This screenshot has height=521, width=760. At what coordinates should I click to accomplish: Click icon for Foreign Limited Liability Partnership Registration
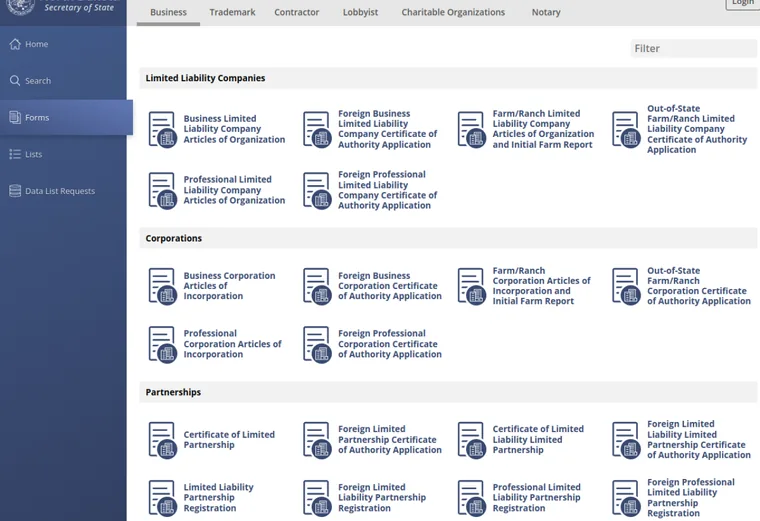(x=317, y=498)
